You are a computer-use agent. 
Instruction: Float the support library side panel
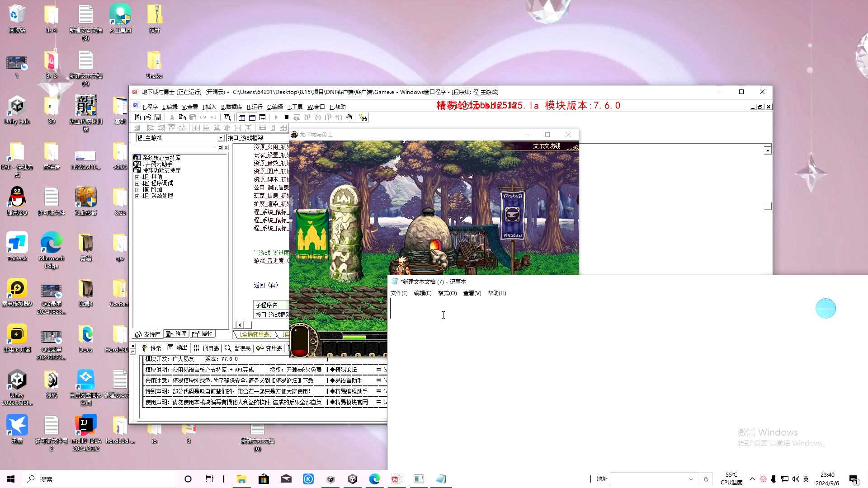click(220, 147)
